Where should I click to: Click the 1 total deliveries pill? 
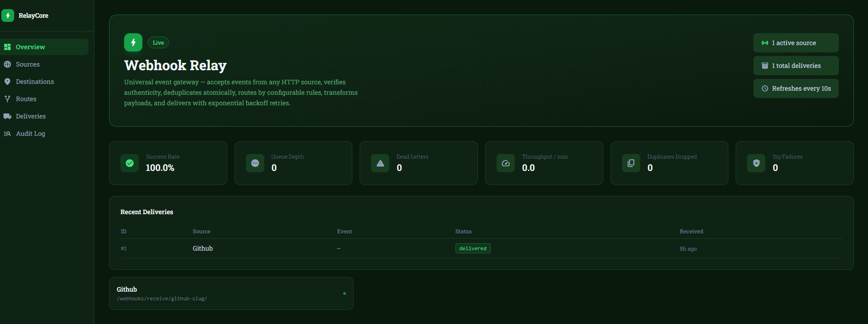(796, 66)
